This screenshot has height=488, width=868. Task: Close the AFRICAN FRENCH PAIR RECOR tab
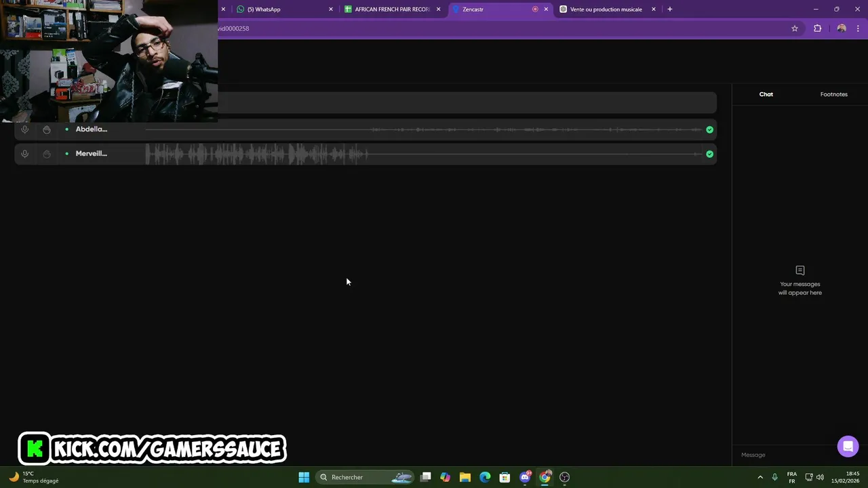[439, 9]
